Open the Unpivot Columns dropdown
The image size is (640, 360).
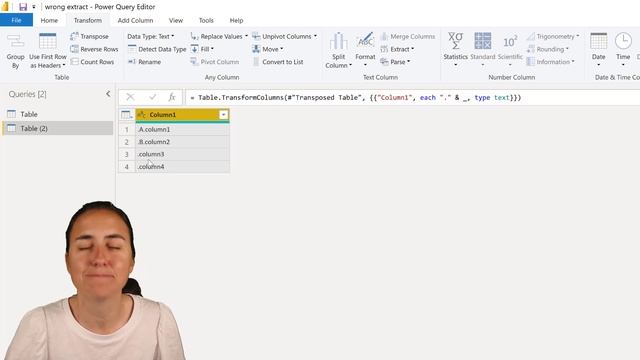(284, 36)
